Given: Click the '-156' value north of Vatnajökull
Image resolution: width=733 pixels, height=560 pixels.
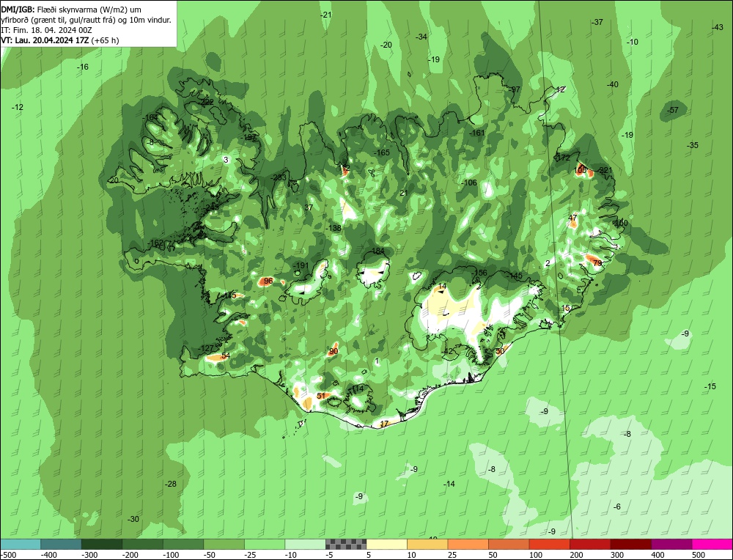Looking at the screenshot, I should [x=479, y=273].
